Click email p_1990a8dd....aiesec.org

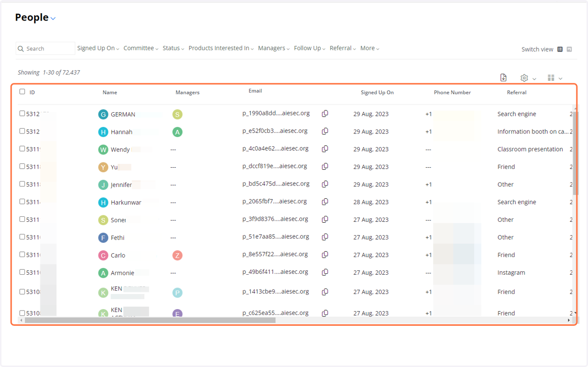(x=276, y=113)
